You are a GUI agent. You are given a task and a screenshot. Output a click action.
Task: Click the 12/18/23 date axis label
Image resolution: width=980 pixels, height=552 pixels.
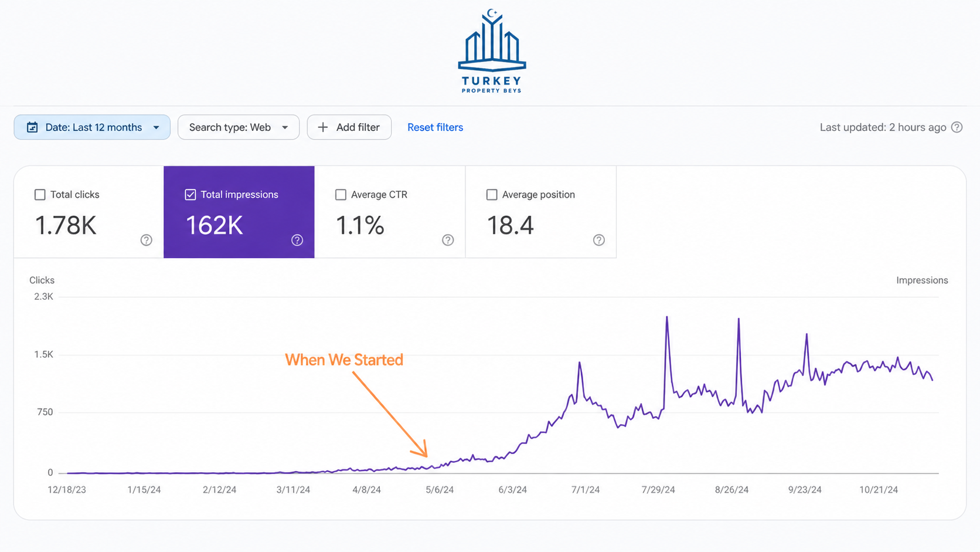(67, 490)
